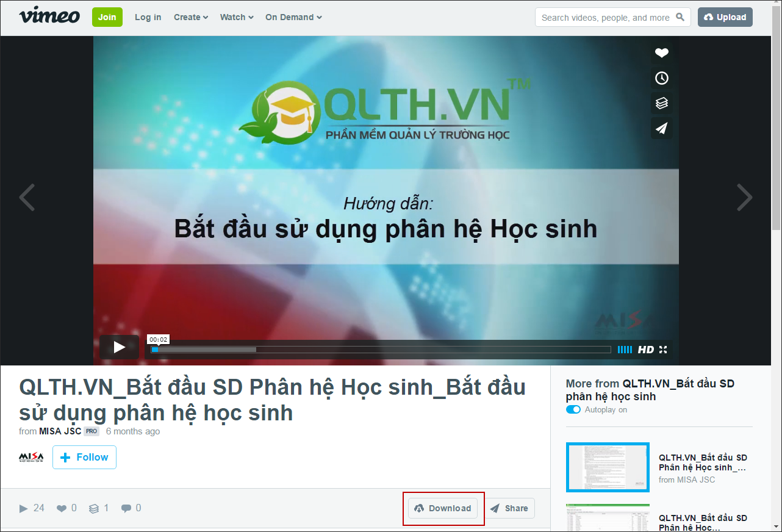Click the Follow button
Screen dimensions: 782x532
84,458
